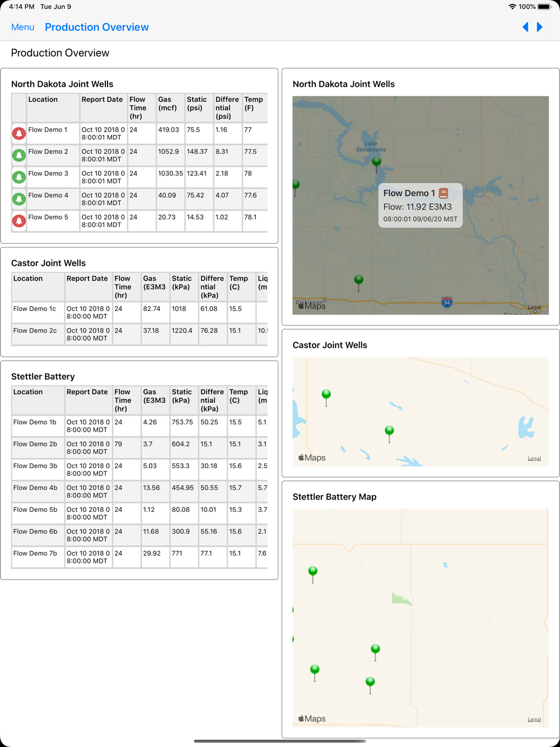Tap the Production Overview title in navigation bar

point(97,27)
